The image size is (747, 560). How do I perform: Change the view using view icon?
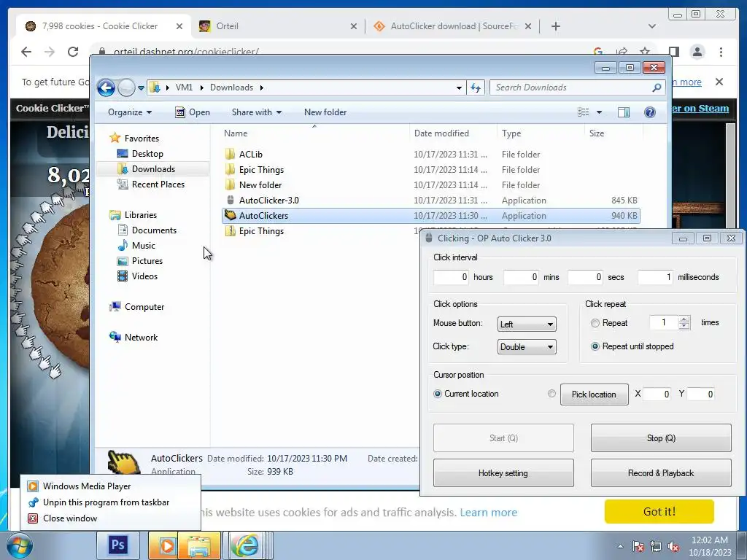tap(583, 112)
